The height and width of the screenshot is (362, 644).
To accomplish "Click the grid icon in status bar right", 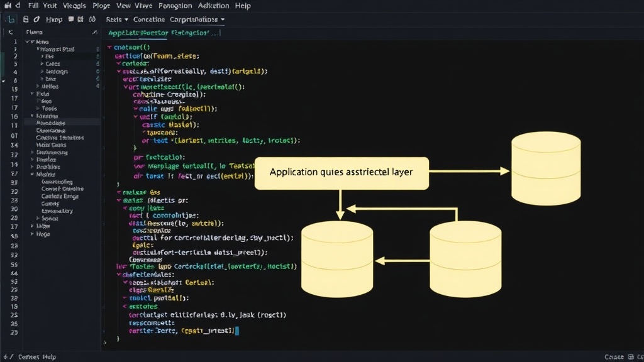I will [x=631, y=357].
